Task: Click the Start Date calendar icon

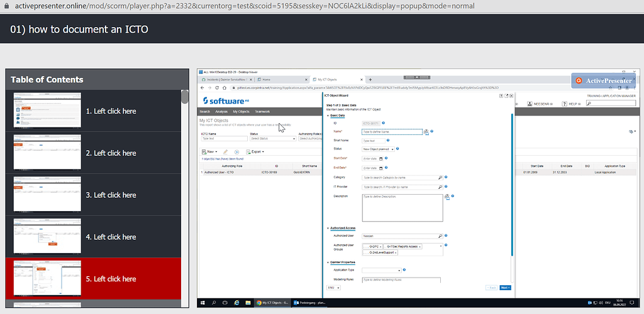Action: [x=381, y=159]
